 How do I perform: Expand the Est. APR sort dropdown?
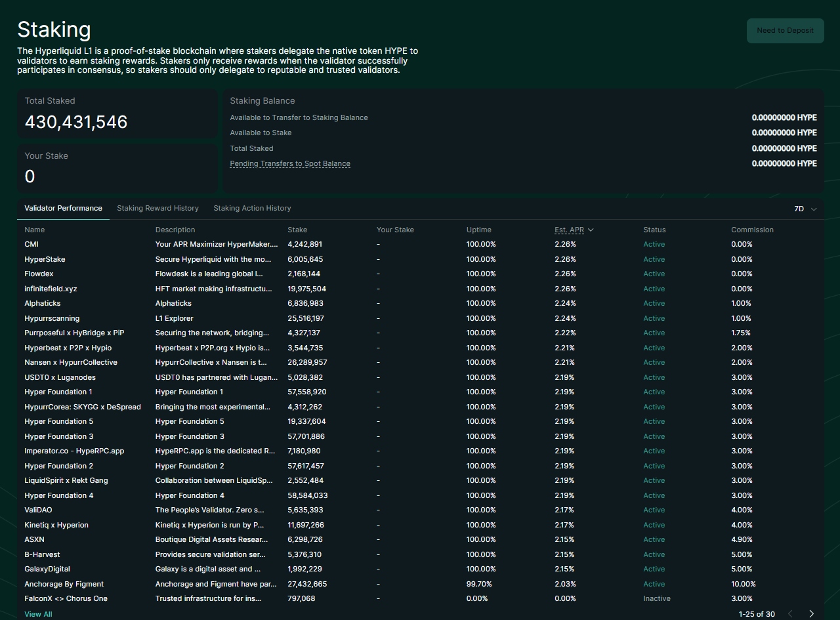point(574,230)
